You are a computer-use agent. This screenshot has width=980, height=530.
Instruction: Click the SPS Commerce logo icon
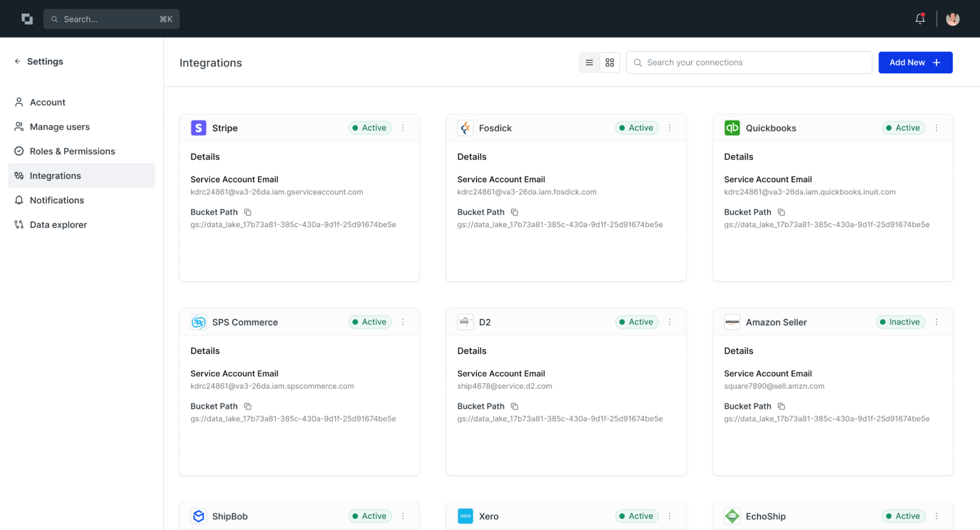(x=198, y=322)
